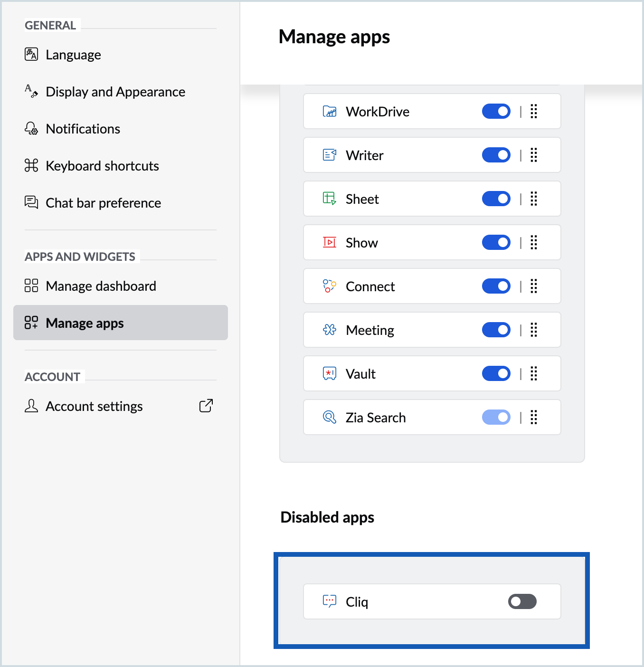Grab the Zia Search reorder handle
644x667 pixels.
[x=534, y=417]
